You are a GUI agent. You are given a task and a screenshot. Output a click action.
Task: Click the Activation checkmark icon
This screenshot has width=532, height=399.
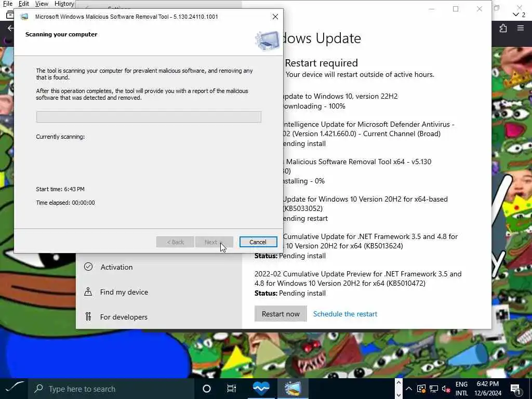point(88,267)
